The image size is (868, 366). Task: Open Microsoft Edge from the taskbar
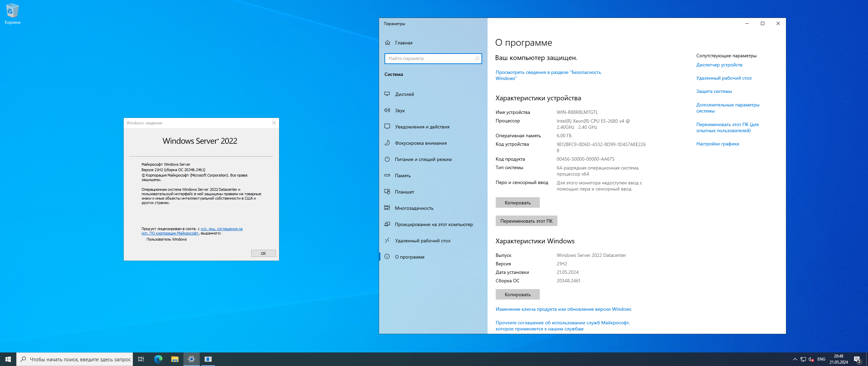tap(158, 359)
